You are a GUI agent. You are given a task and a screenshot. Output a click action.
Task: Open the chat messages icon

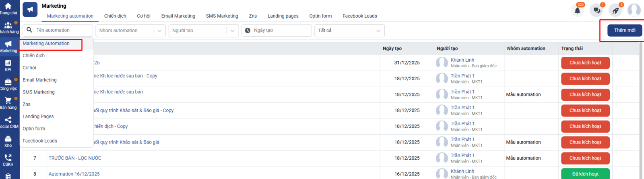tap(597, 10)
